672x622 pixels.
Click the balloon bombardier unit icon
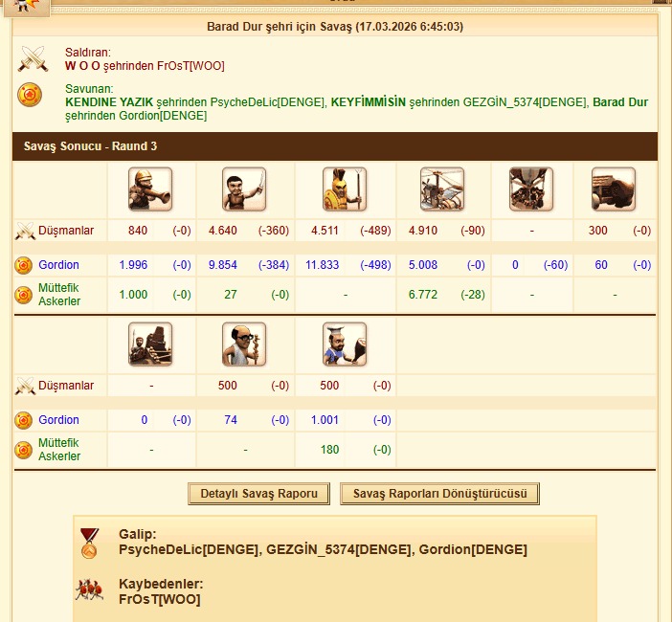[531, 189]
